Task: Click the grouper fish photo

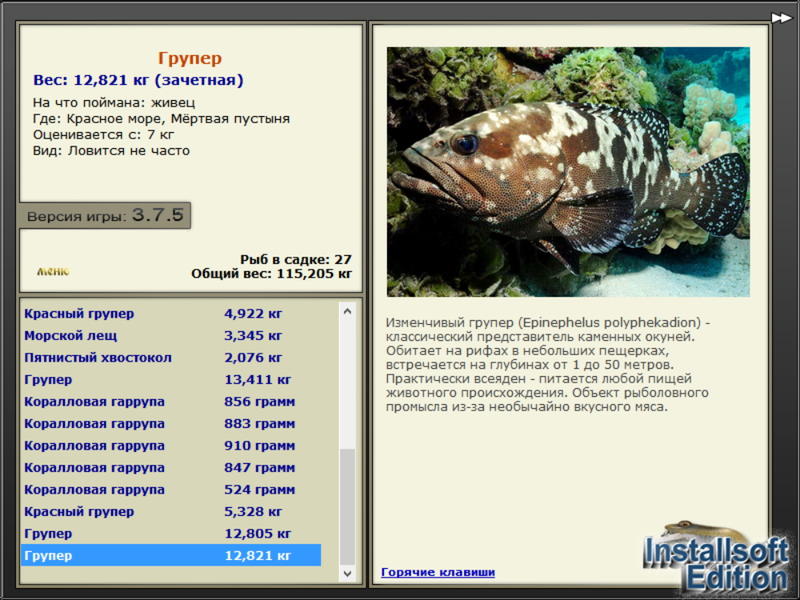Action: click(568, 172)
